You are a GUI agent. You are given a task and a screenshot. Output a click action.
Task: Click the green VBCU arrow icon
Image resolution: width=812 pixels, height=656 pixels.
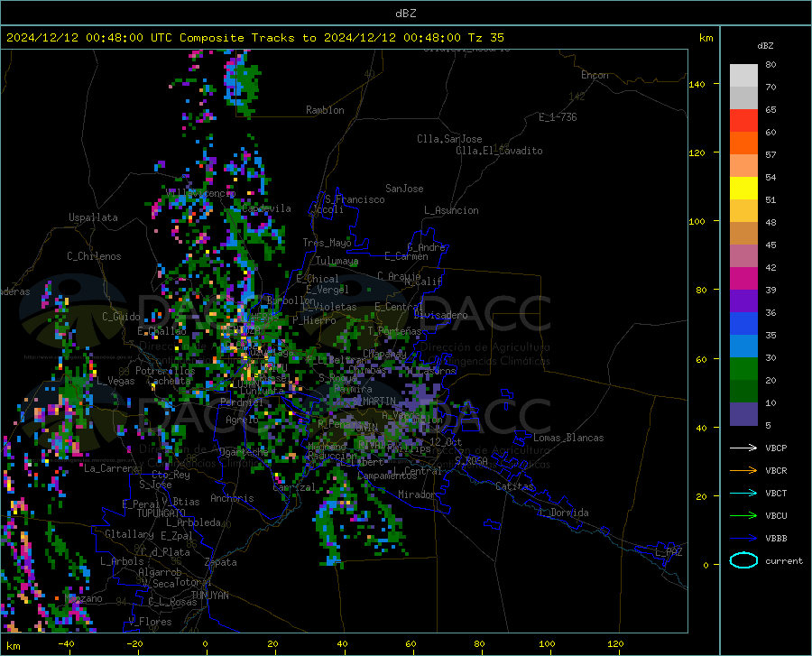743,515
